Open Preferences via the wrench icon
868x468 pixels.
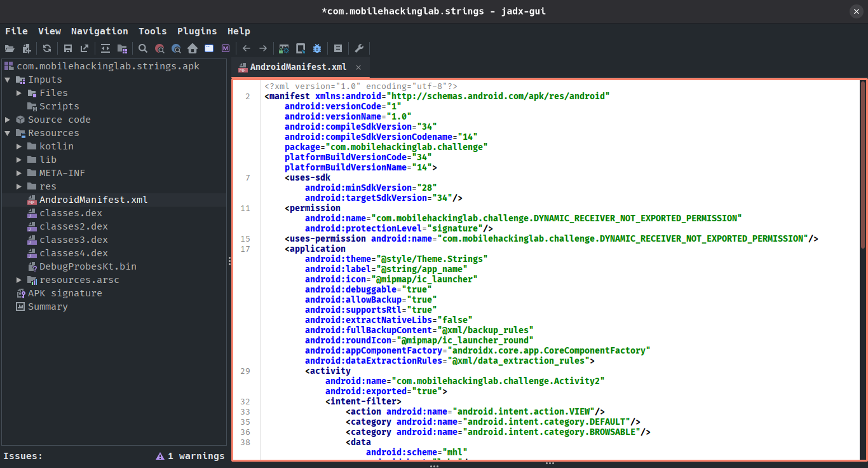click(359, 48)
